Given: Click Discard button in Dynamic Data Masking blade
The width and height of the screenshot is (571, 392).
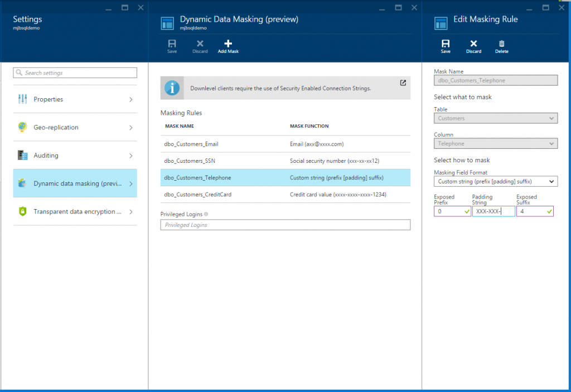Looking at the screenshot, I should (x=200, y=46).
